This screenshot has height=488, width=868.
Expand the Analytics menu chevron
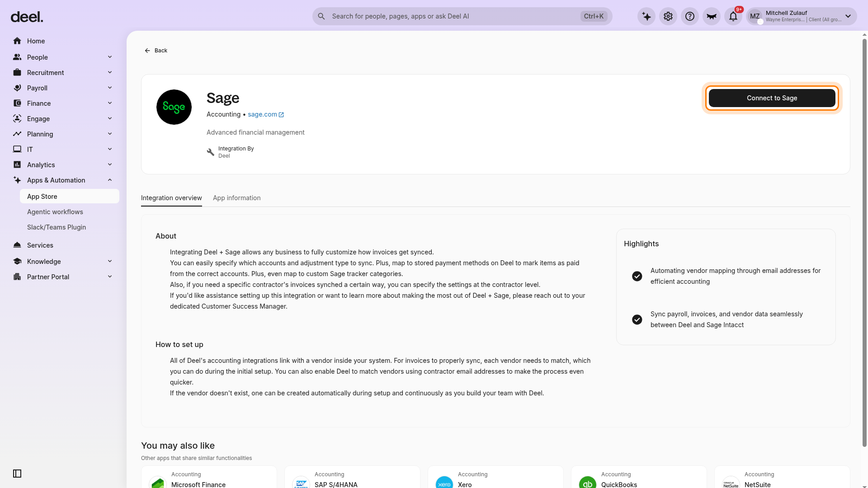tap(110, 164)
